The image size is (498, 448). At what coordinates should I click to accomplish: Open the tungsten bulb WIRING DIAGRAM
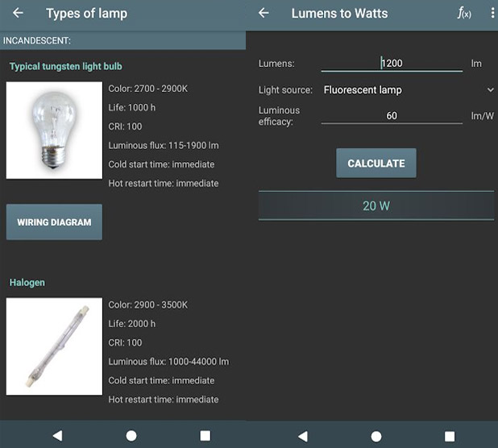point(54,222)
